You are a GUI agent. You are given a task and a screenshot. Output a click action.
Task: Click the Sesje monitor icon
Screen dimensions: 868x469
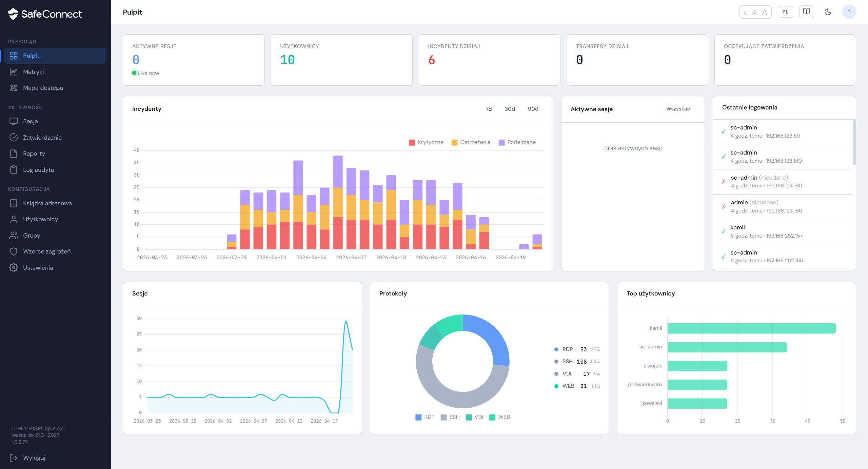(x=14, y=121)
